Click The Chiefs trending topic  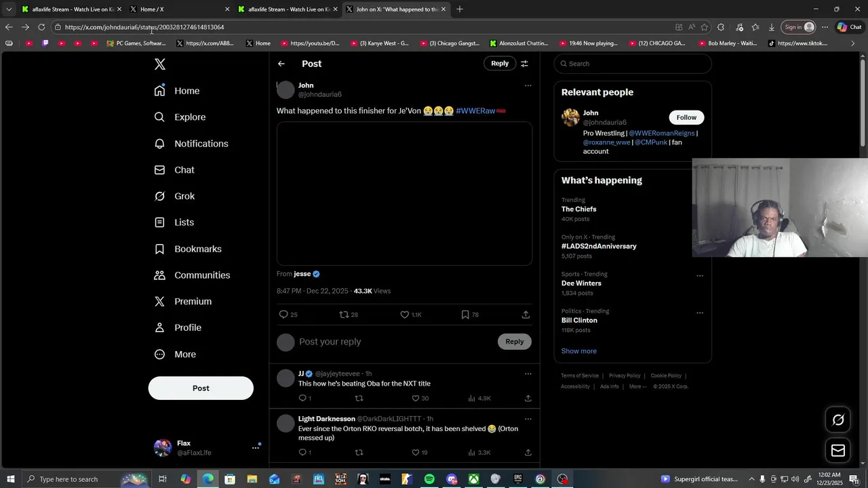[579, 209]
